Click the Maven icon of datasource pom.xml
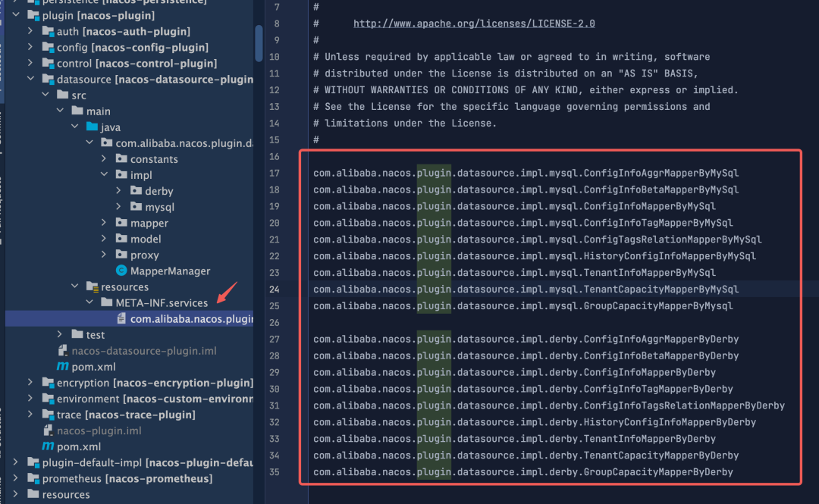 click(63, 367)
